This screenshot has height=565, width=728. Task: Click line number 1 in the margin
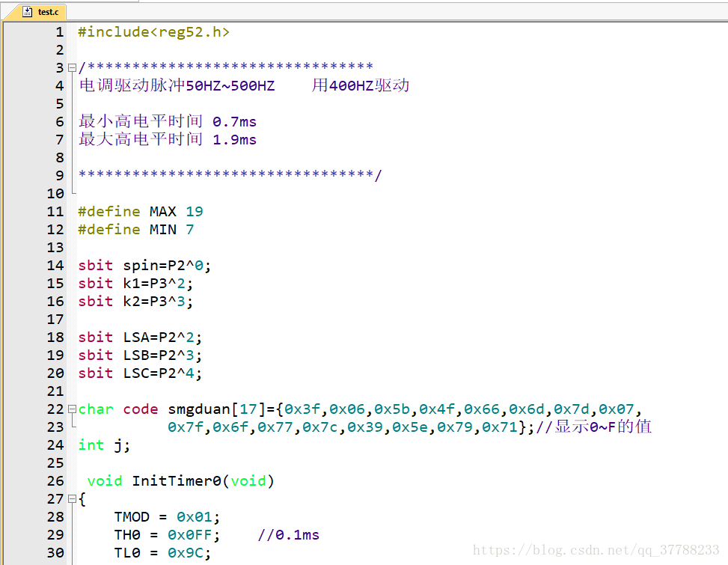click(x=59, y=32)
